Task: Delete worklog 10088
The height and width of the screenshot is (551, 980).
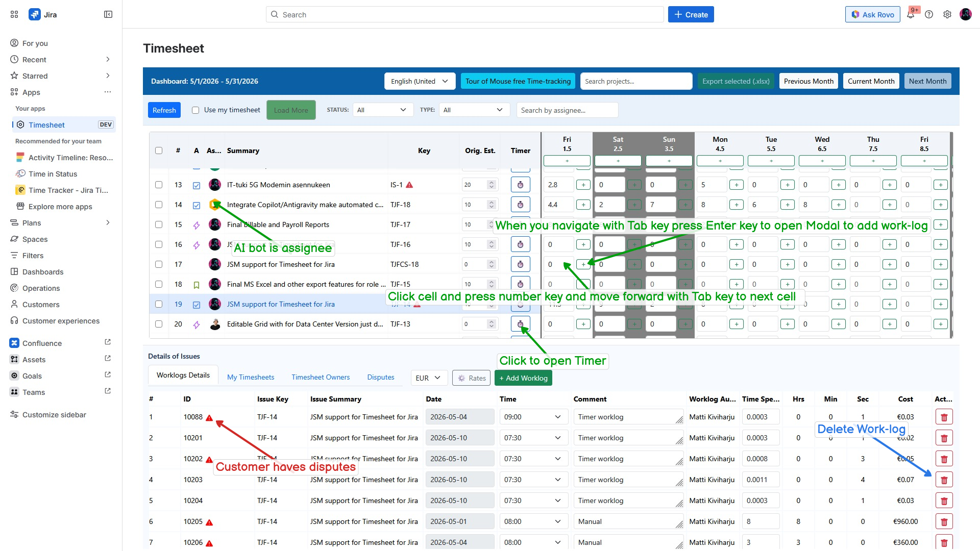Action: point(944,417)
